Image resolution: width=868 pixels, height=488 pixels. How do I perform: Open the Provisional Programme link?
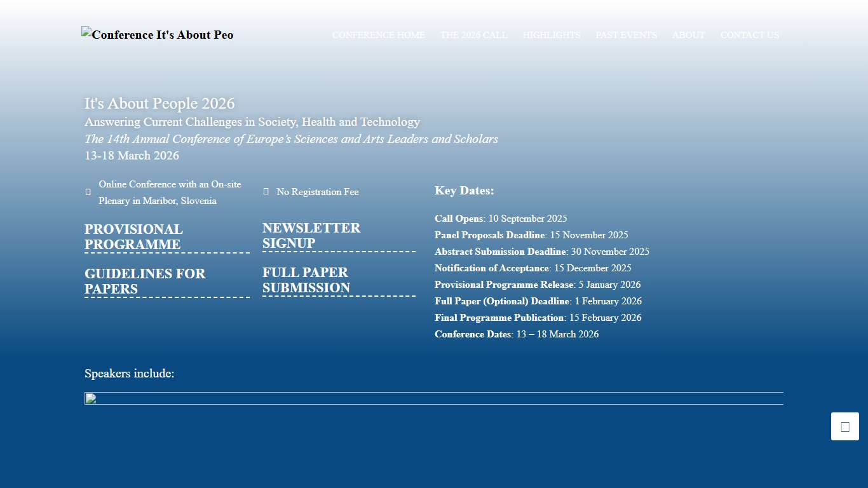[133, 237]
